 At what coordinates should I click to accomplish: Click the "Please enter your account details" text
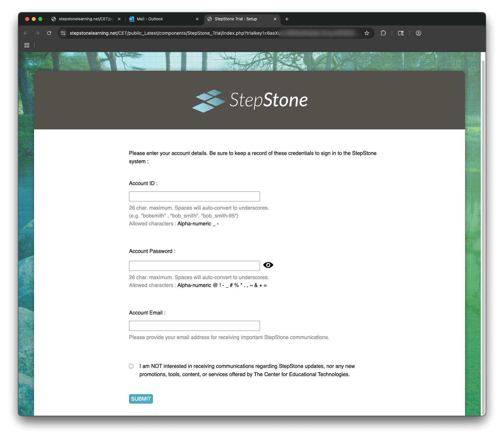(253, 157)
